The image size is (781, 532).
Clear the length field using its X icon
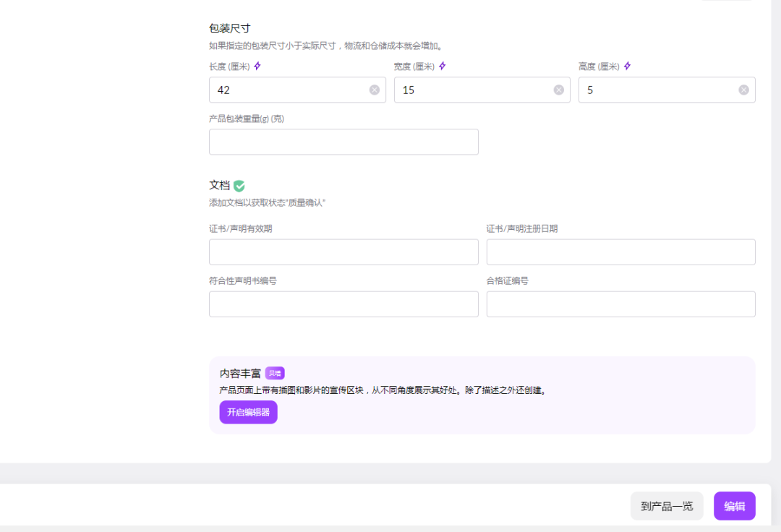coord(375,90)
